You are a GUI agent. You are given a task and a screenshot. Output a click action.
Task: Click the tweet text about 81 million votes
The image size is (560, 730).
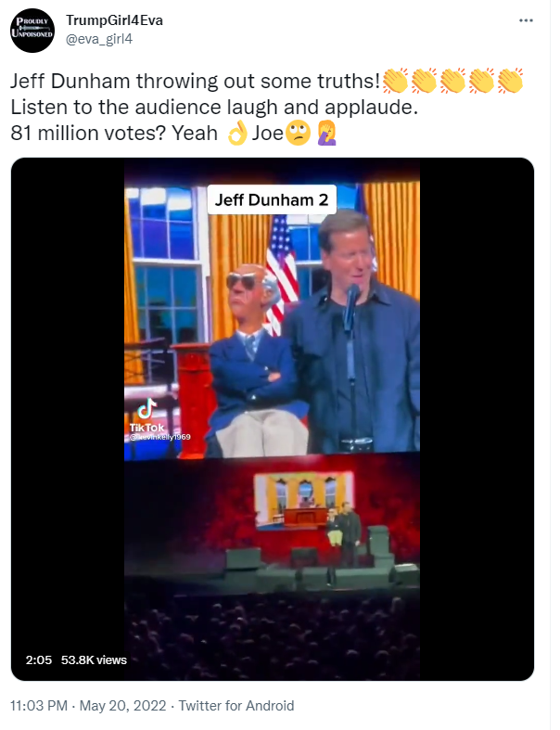[x=173, y=134]
